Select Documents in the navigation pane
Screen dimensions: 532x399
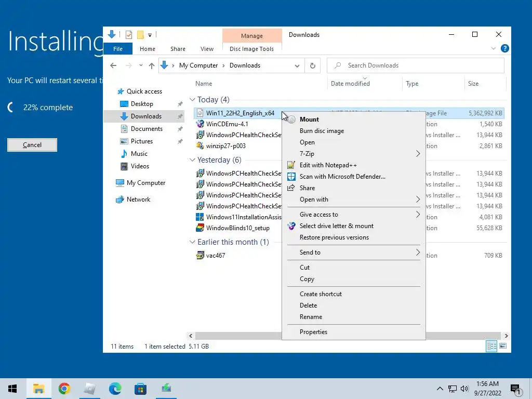[147, 129]
